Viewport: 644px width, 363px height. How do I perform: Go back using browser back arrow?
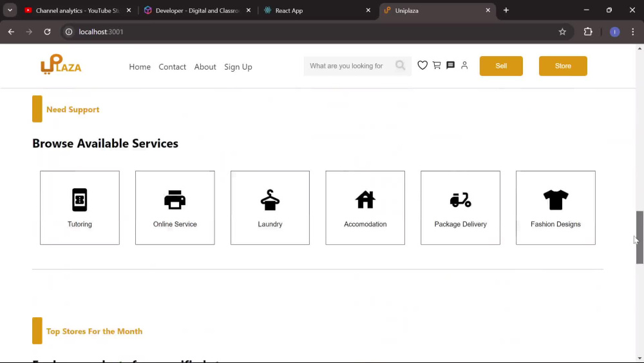pyautogui.click(x=11, y=32)
